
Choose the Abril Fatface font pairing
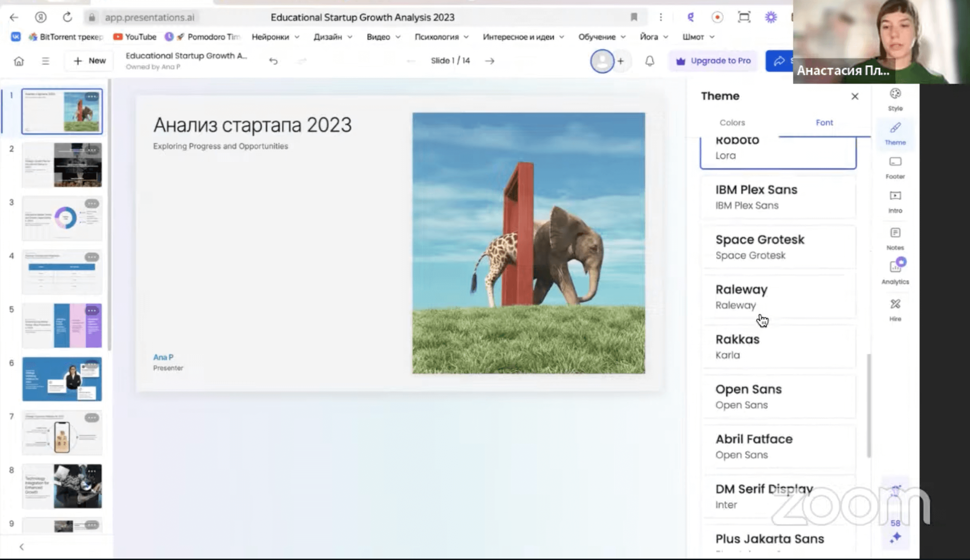point(777,446)
